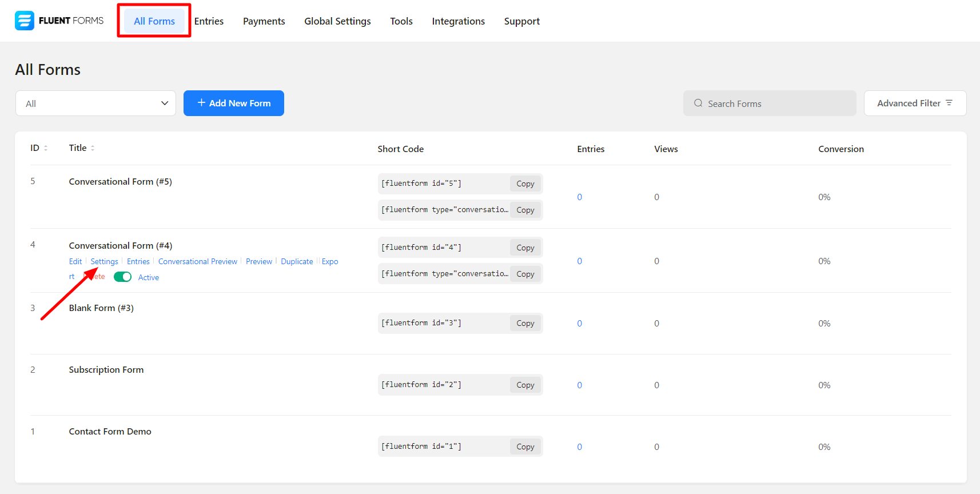
Task: Sort forms by Title column arrows
Action: click(93, 148)
